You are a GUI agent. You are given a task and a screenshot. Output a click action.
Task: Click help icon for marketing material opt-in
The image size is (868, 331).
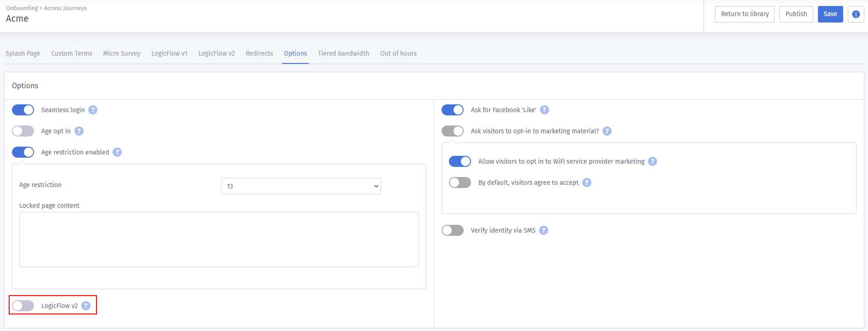(607, 131)
